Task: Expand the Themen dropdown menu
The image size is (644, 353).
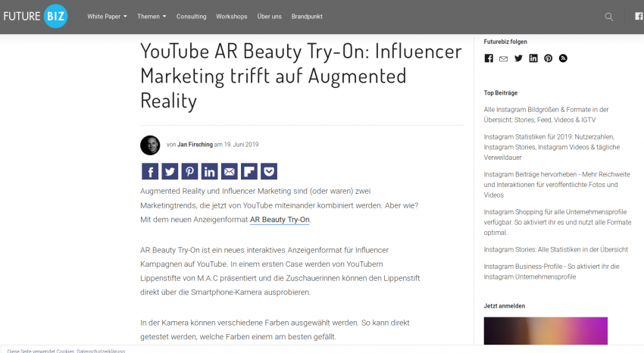Action: (x=152, y=17)
